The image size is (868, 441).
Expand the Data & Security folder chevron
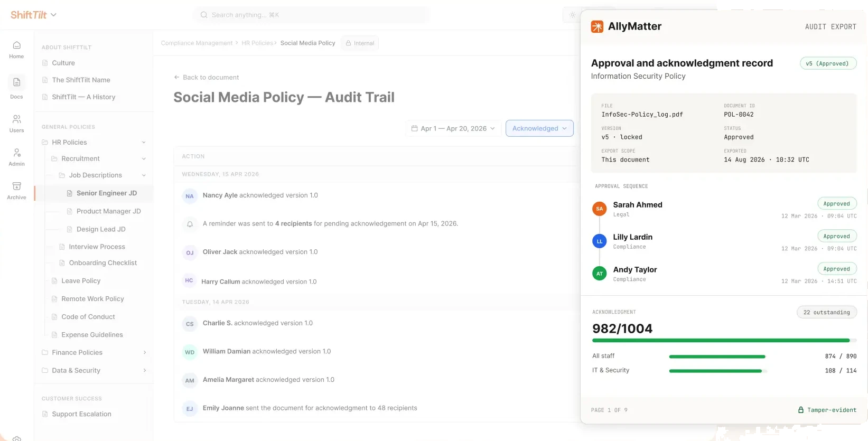tap(144, 371)
